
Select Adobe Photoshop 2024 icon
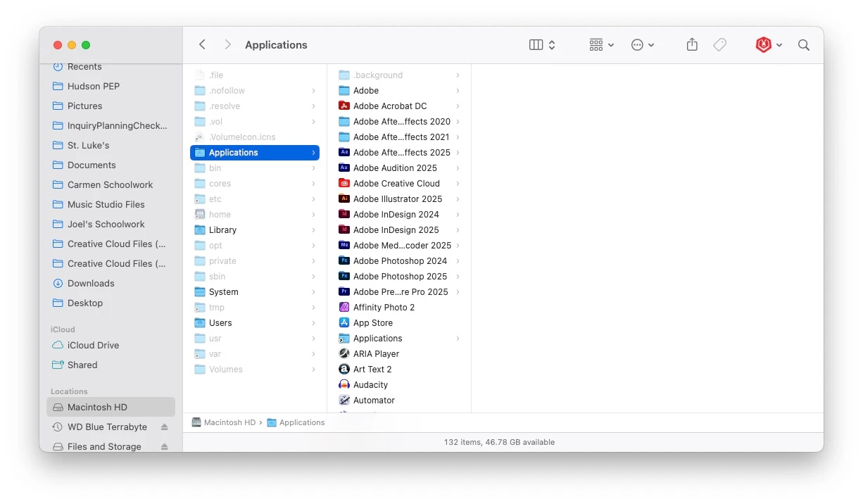point(344,260)
